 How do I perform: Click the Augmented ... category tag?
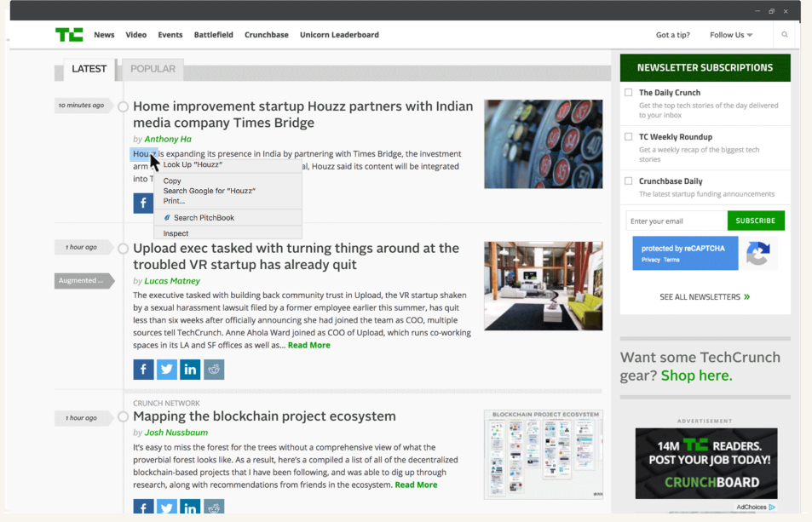(84, 280)
